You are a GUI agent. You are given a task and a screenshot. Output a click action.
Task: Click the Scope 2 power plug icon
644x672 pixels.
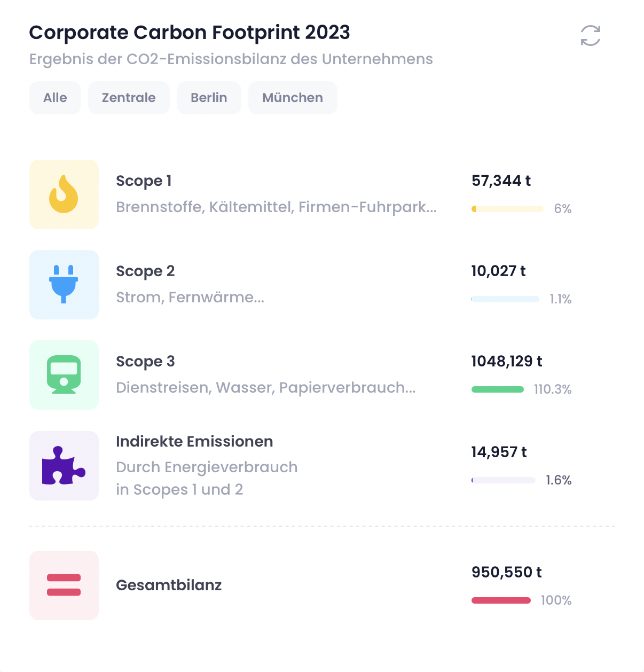coord(64,285)
